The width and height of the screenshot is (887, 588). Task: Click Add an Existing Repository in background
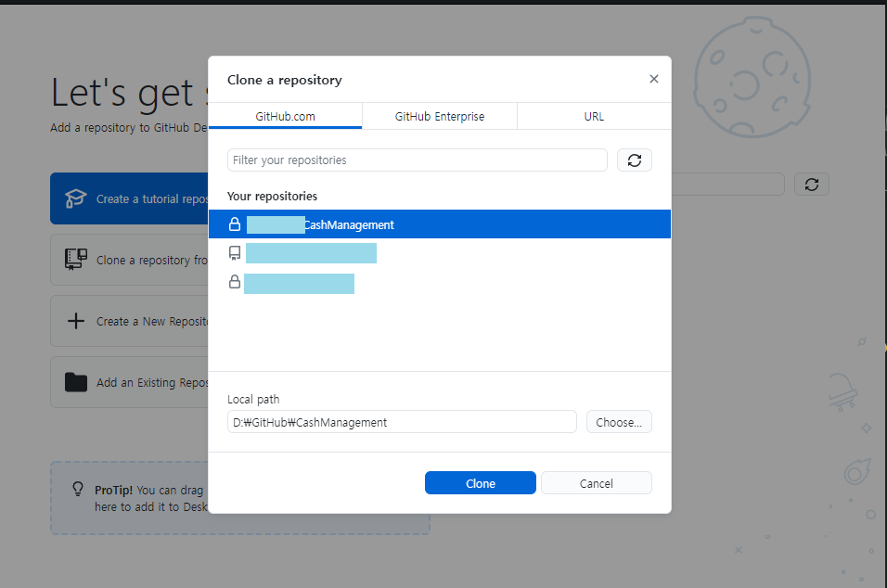[x=130, y=382]
